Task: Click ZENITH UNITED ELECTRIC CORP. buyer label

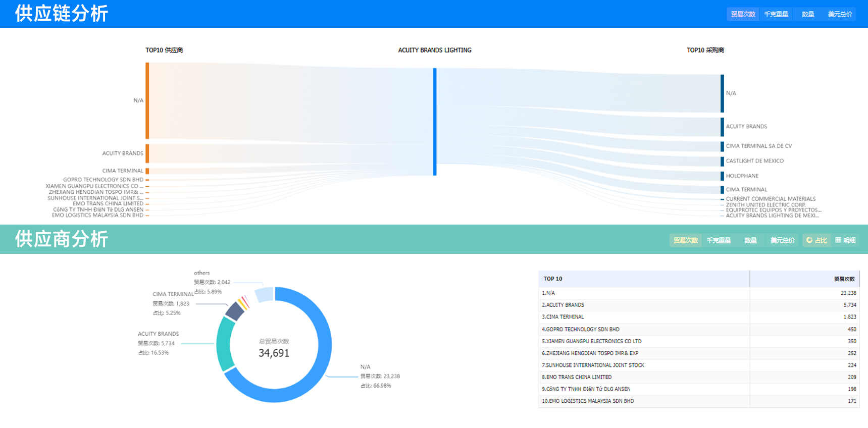Action: point(766,205)
